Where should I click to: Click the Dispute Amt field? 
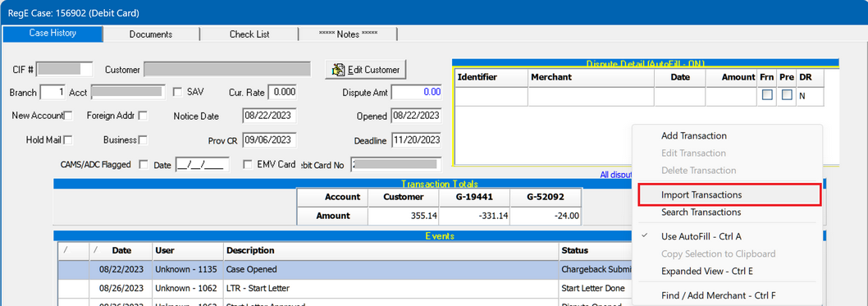416,92
